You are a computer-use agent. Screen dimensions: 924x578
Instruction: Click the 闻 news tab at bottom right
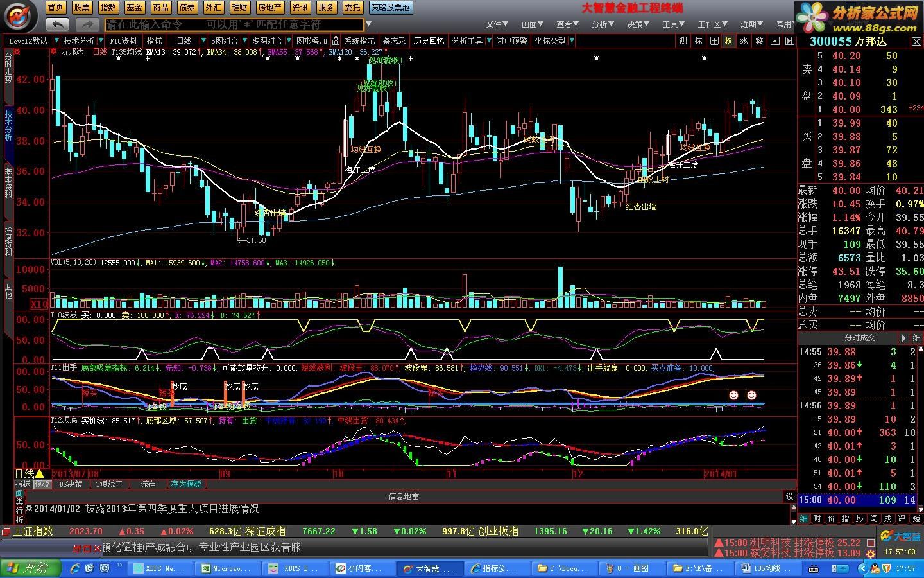873,518
